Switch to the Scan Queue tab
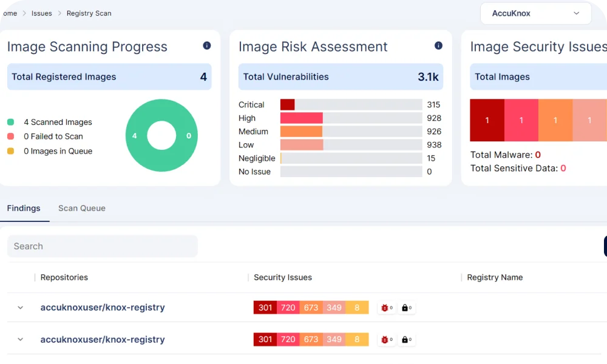 click(x=82, y=208)
